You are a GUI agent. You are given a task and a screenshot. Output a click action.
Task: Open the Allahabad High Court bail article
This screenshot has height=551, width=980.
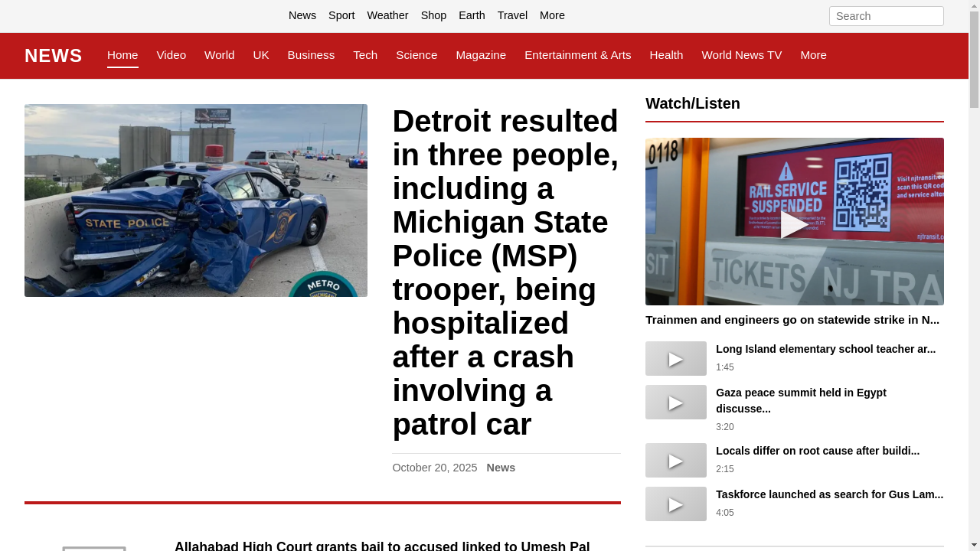(383, 546)
